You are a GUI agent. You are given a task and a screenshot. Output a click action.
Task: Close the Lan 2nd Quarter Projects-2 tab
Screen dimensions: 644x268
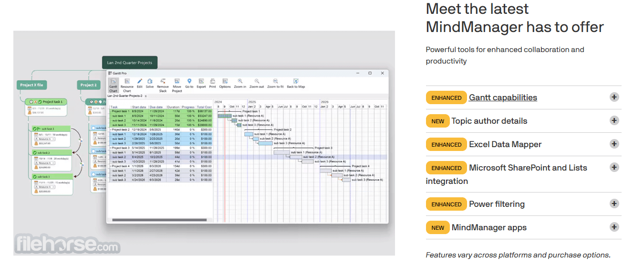[x=146, y=96]
